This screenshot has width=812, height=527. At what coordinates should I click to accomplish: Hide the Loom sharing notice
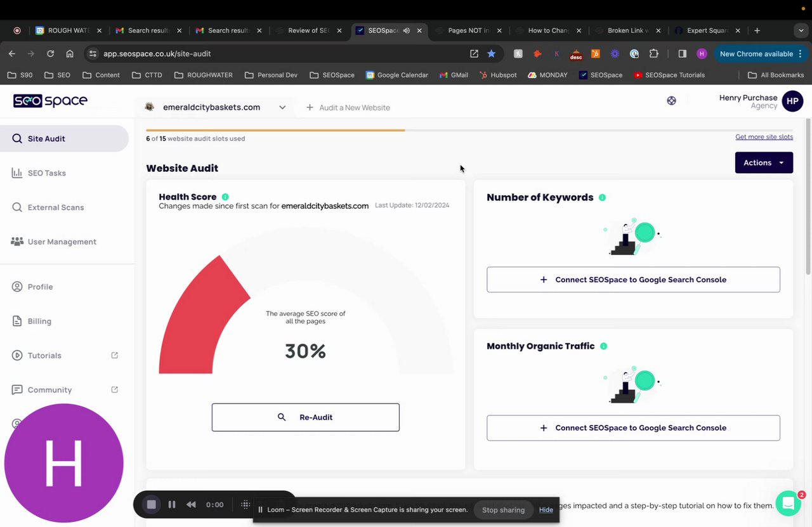[x=546, y=510]
